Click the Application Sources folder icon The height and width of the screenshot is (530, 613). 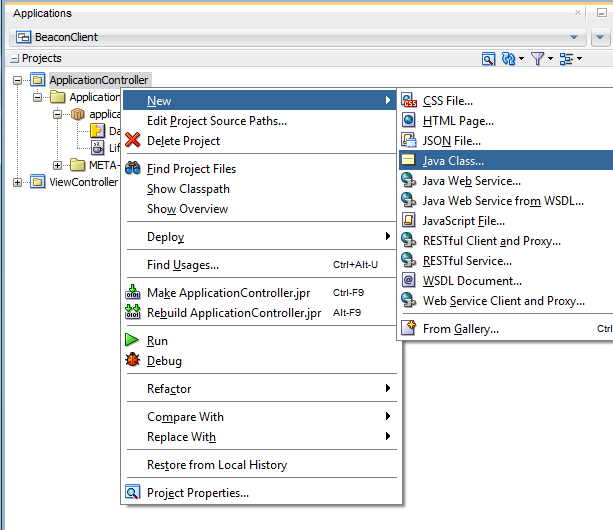[58, 97]
